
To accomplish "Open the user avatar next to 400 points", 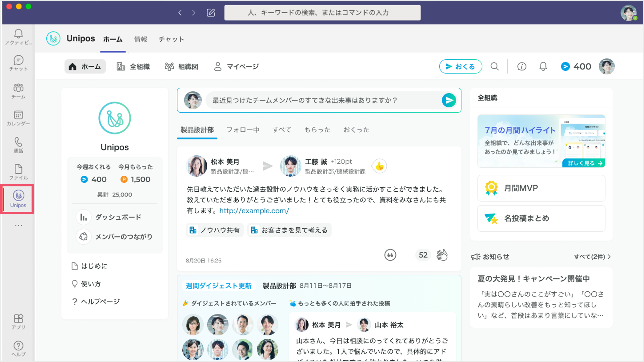I will [606, 66].
